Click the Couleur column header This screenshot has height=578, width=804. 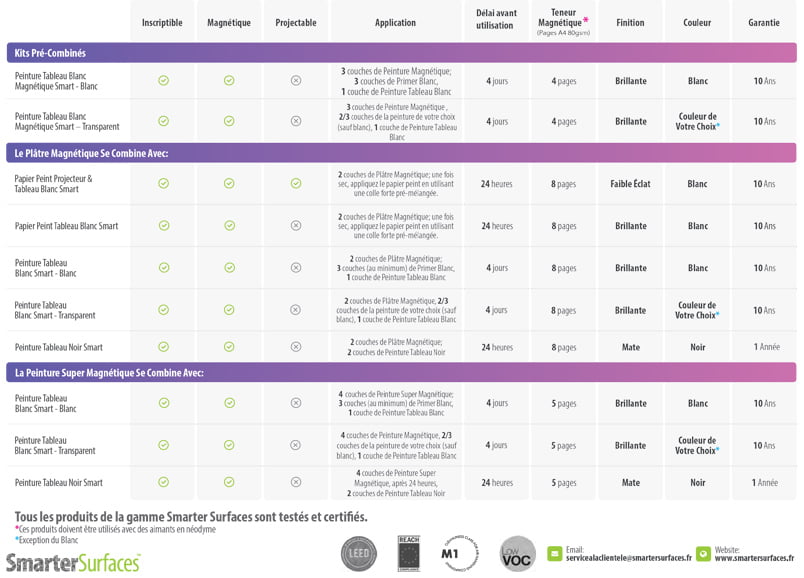(697, 22)
